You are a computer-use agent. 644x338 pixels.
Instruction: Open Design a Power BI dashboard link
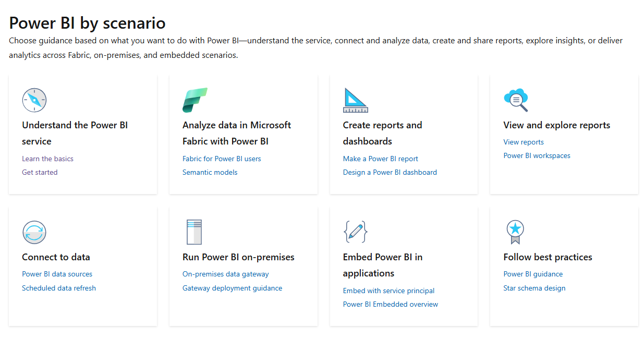coord(390,172)
